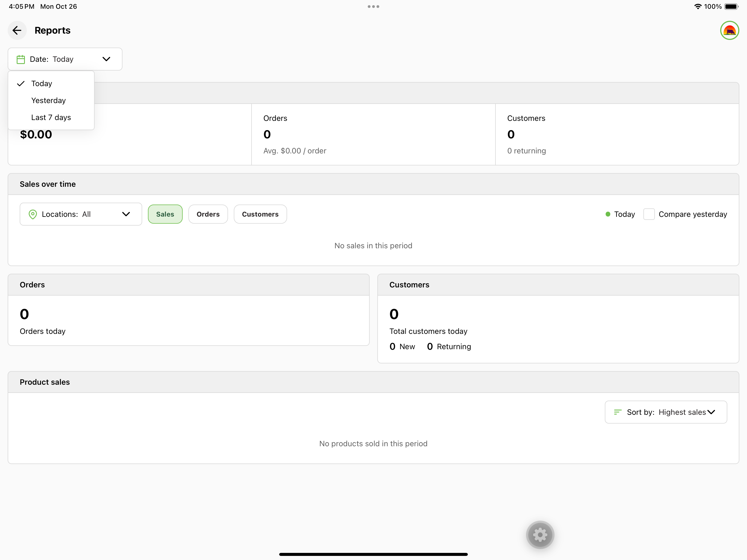
Task: Click the '0 returning' summary text
Action: point(526,151)
